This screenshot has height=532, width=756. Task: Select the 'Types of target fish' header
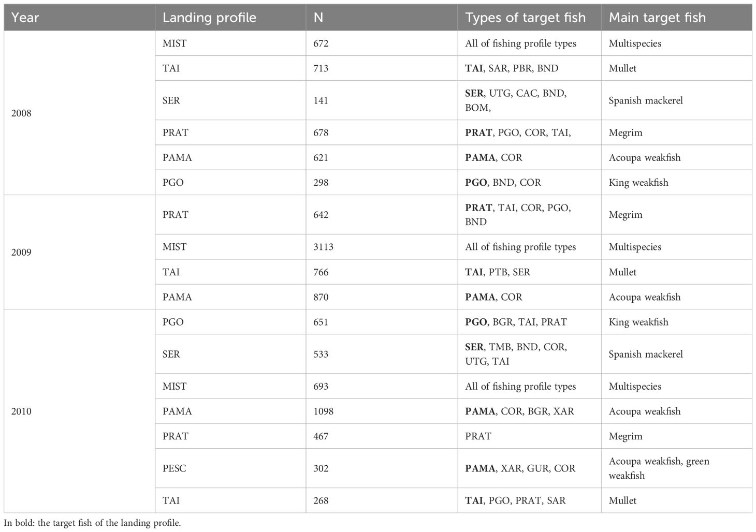point(525,18)
